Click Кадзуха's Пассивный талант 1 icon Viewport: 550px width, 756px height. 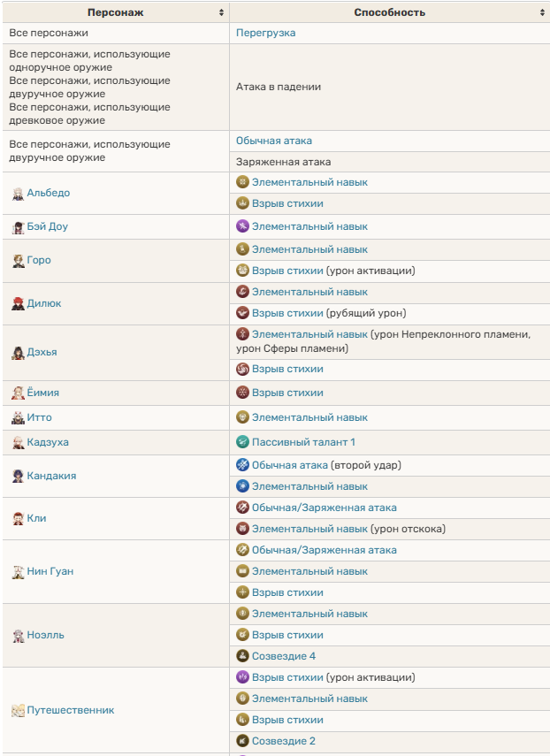[242, 442]
